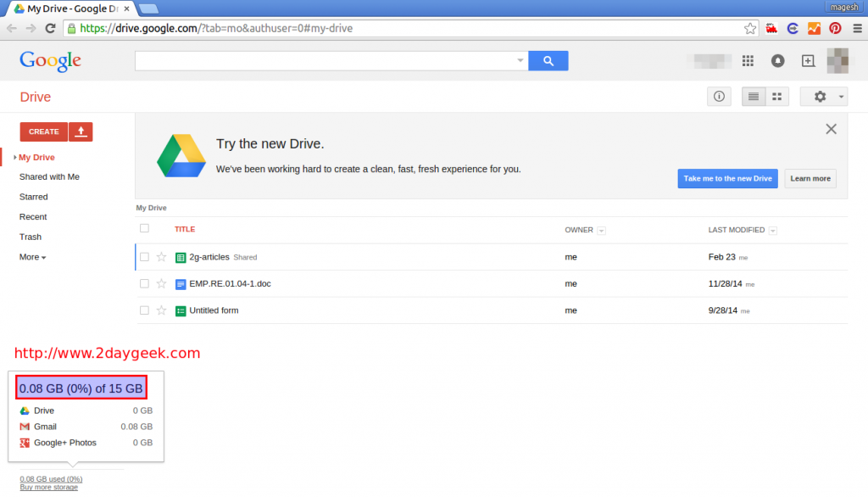The width and height of the screenshot is (868, 497).
Task: Click the Drive search input field
Action: click(326, 61)
